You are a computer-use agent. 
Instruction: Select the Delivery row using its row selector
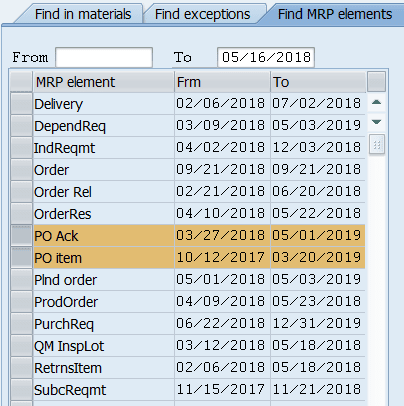22,104
